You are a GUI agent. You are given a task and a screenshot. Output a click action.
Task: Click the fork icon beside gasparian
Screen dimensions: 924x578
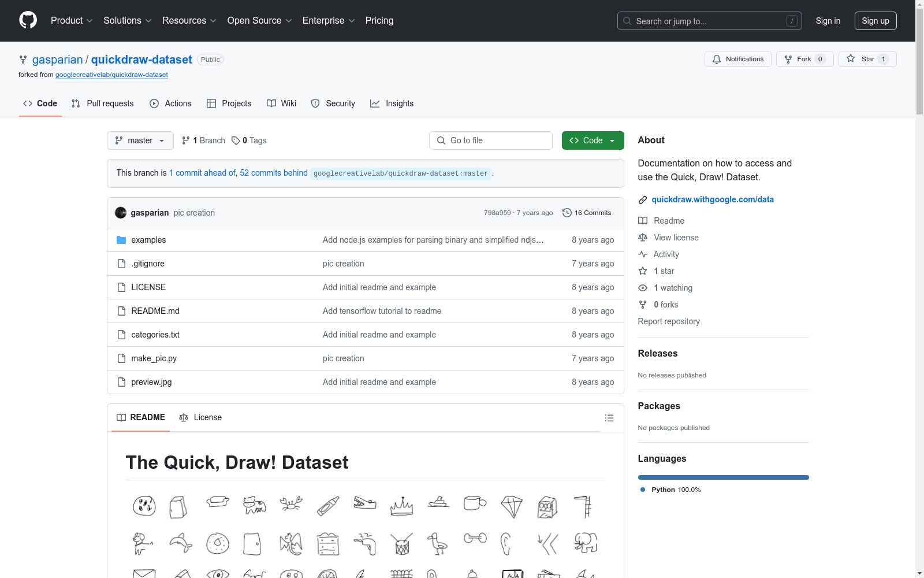[x=23, y=60]
